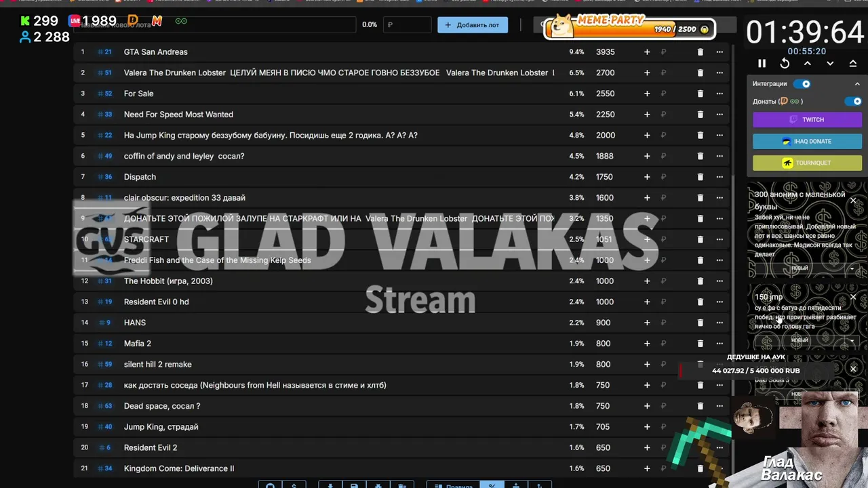The width and height of the screenshot is (868, 488).
Task: Delete the HANS lot
Action: pyautogui.click(x=701, y=323)
